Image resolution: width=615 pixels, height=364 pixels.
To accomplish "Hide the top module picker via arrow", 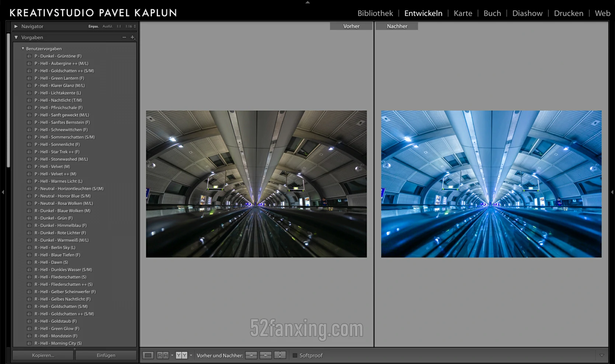I will coord(307,2).
